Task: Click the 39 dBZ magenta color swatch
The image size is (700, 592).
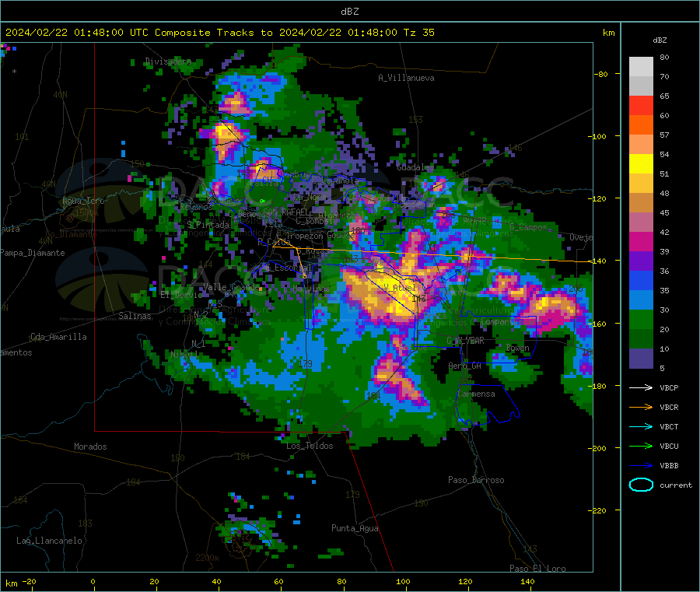Action: coord(641,241)
